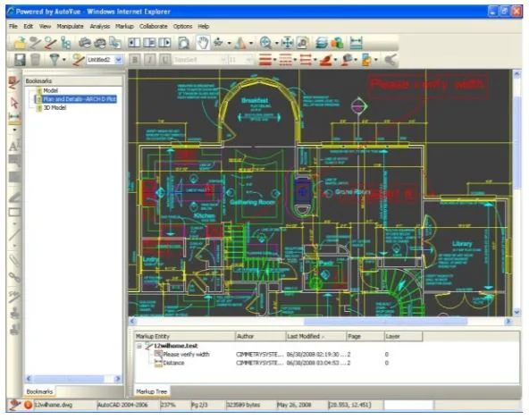
Task: Click the print icon in toolbar
Action: [x=84, y=43]
